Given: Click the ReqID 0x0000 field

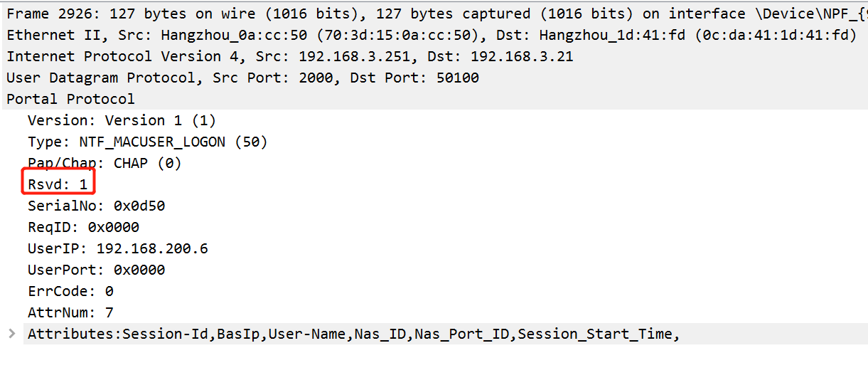Looking at the screenshot, I should [83, 227].
